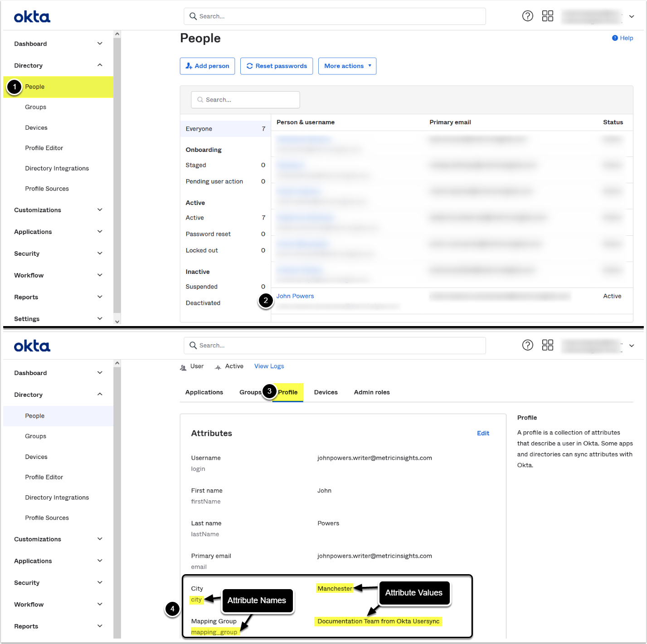The width and height of the screenshot is (647, 644).
Task: Open the help question-mark icon on People page header
Action: (x=528, y=16)
